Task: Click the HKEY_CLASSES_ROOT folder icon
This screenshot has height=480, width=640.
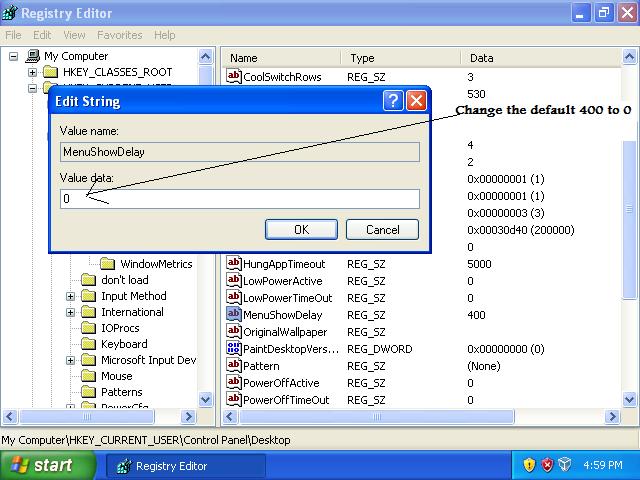Action: point(51,72)
